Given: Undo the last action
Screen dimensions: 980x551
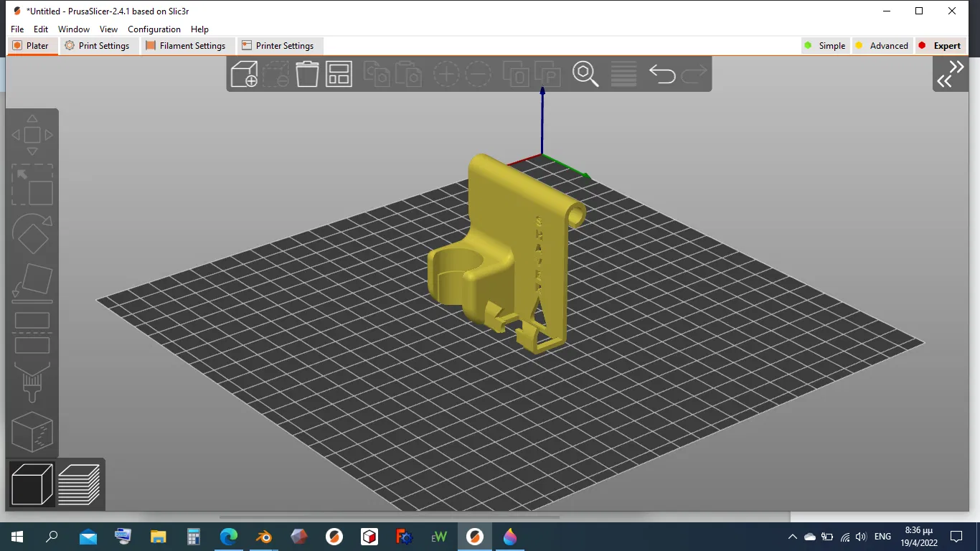Looking at the screenshot, I should [x=662, y=74].
